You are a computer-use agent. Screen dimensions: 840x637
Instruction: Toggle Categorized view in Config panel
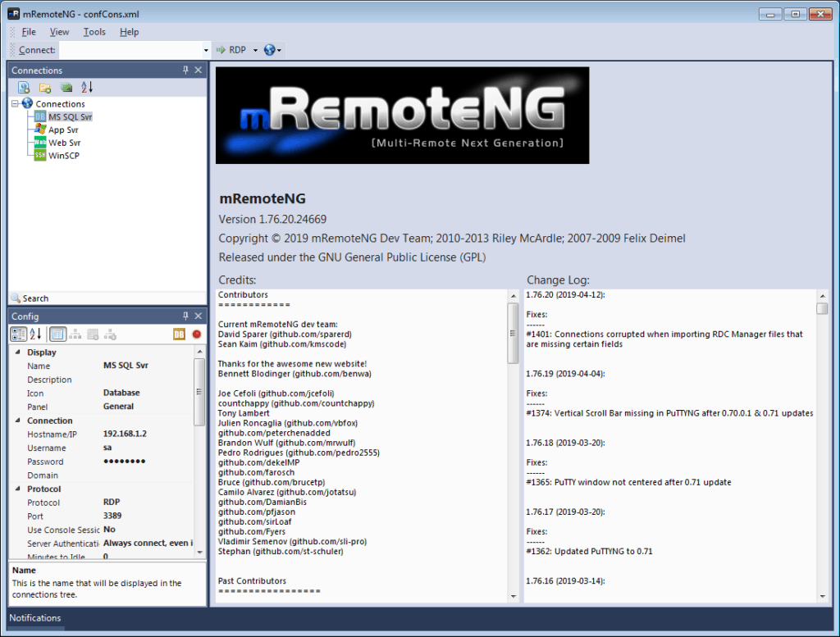[x=18, y=334]
